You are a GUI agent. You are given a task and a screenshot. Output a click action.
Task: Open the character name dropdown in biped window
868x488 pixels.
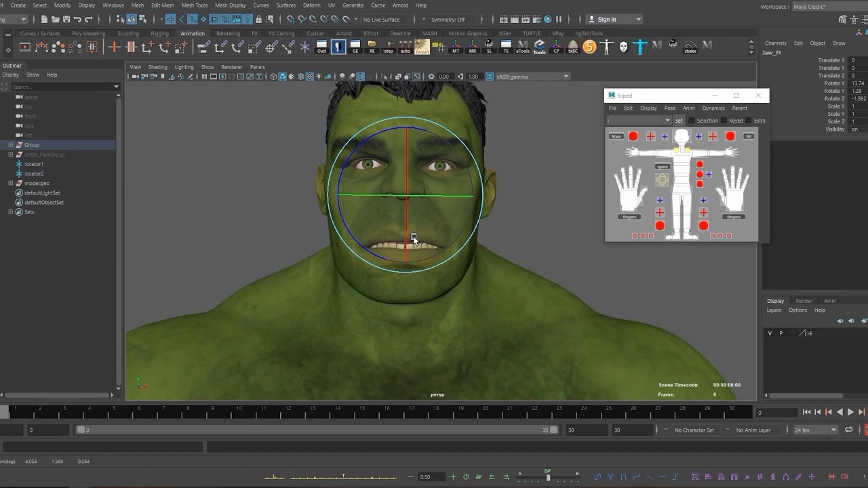click(x=639, y=121)
